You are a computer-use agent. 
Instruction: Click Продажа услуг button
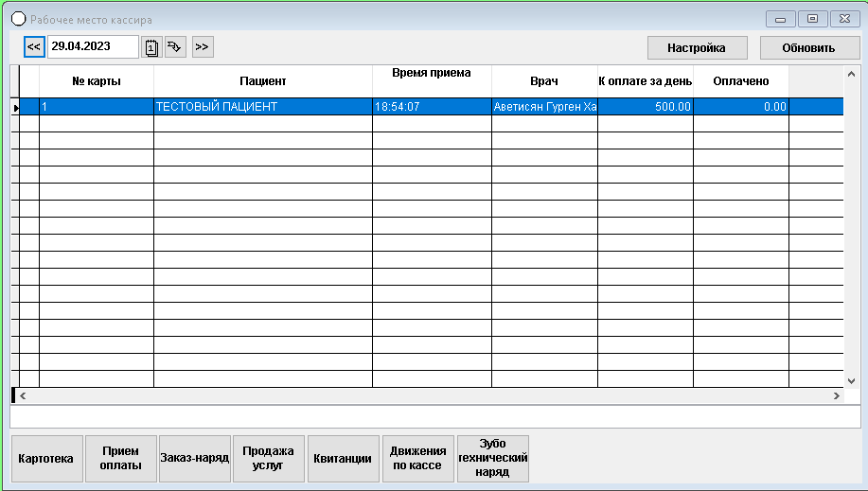point(268,459)
